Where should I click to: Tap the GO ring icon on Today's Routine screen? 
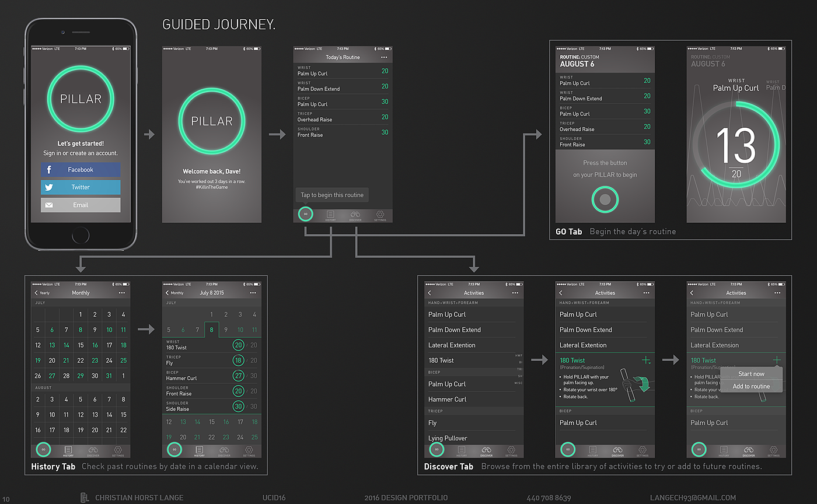(305, 214)
